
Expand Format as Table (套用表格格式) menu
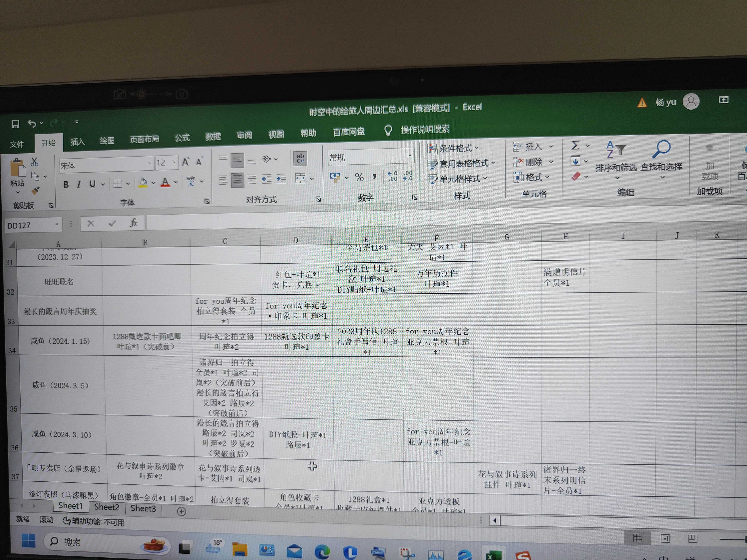(x=461, y=164)
